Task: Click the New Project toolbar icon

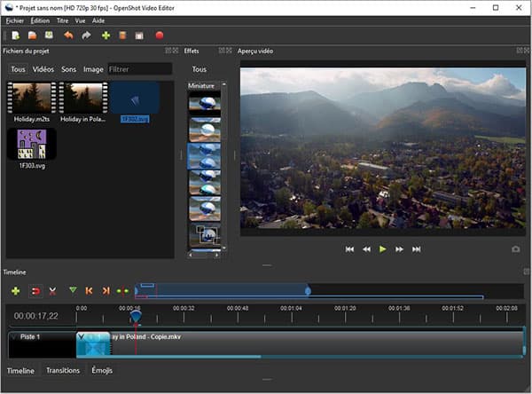Action: click(15, 35)
